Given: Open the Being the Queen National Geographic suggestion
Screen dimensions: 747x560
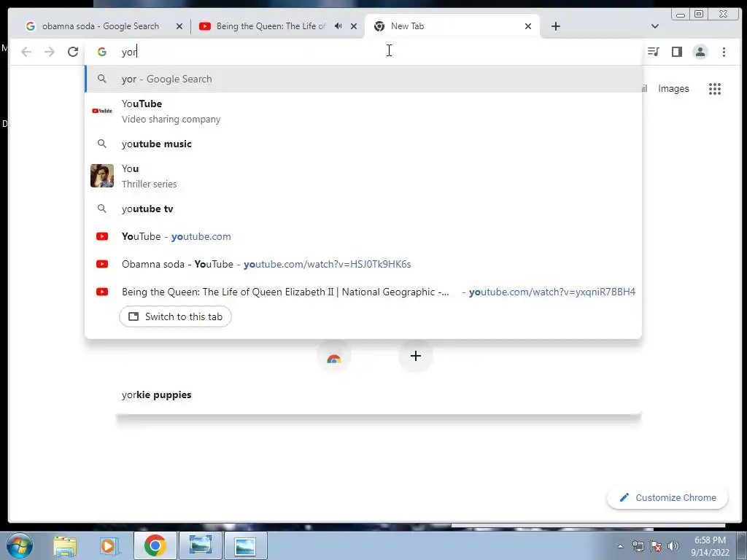Looking at the screenshot, I should (363, 292).
